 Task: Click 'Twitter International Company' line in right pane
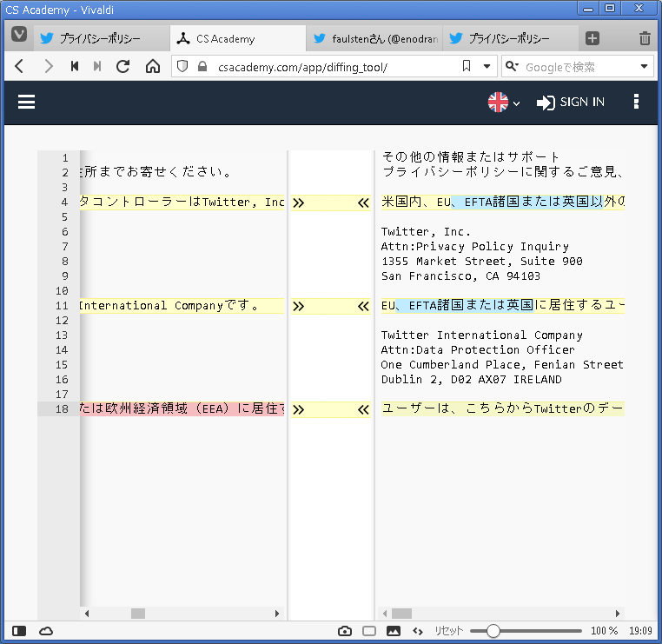point(481,335)
